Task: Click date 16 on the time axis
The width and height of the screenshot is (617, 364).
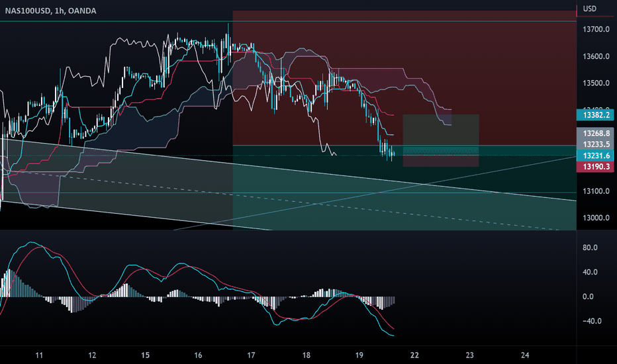Action: pyautogui.click(x=198, y=355)
